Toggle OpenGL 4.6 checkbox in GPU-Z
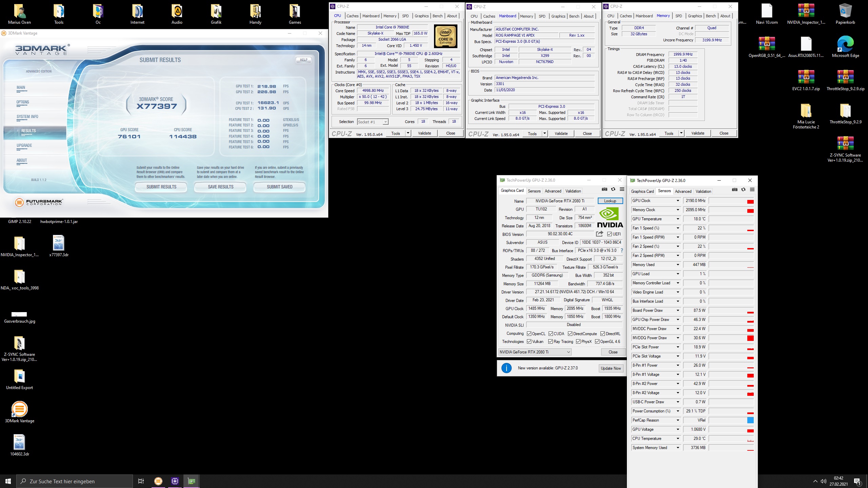Screen dimensions: 868x488 [597, 342]
